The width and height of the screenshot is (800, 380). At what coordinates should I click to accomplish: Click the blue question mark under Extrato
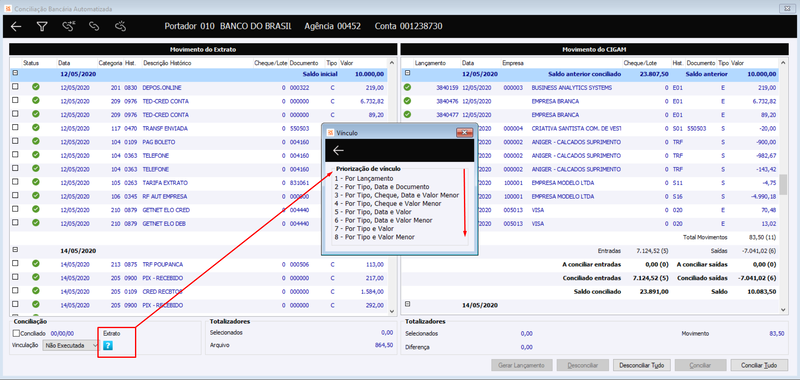pyautogui.click(x=108, y=346)
